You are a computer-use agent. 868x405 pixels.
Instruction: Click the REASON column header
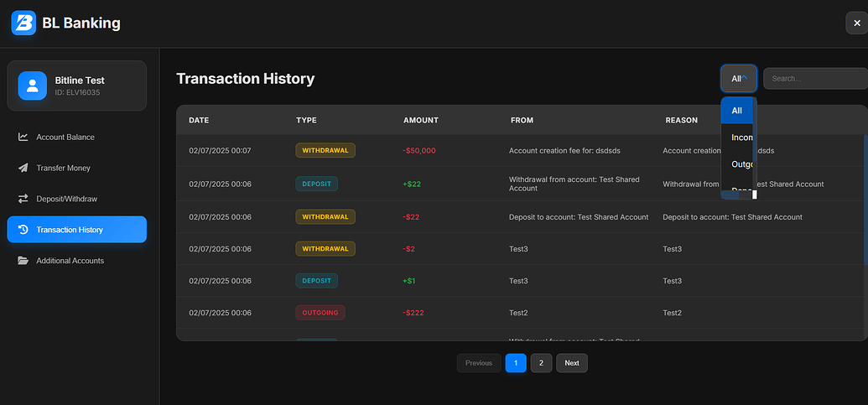coord(682,120)
